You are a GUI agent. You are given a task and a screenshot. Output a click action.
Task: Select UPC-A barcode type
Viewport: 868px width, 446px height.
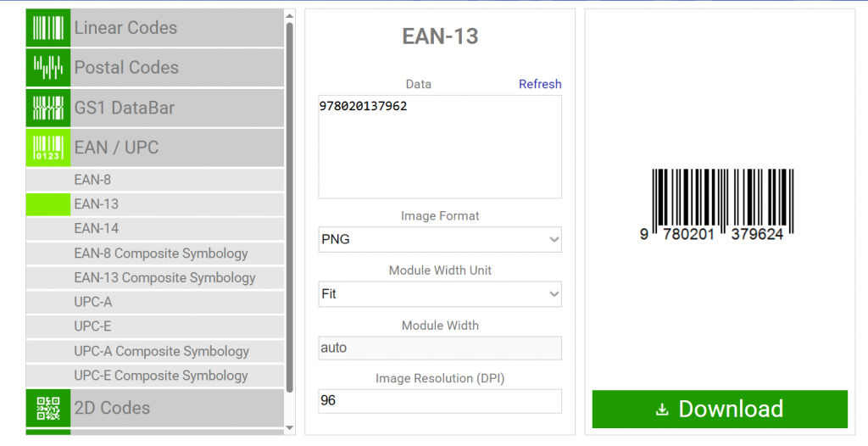click(93, 302)
